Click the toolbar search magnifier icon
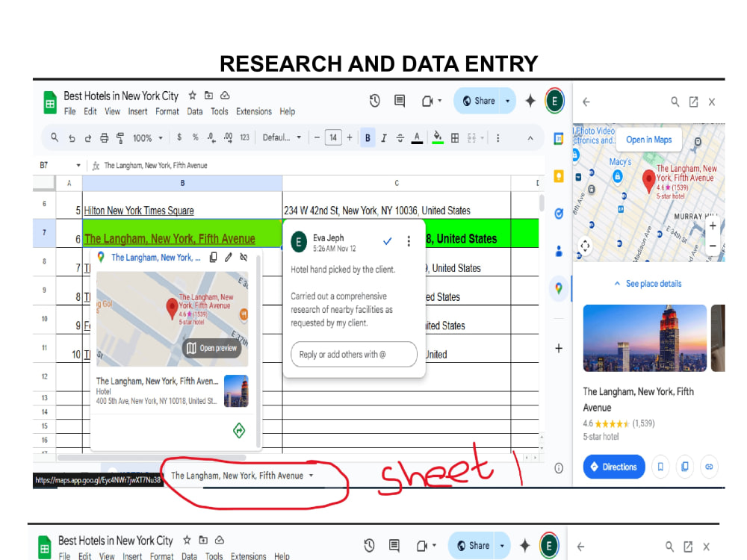The image size is (747, 560). click(55, 137)
